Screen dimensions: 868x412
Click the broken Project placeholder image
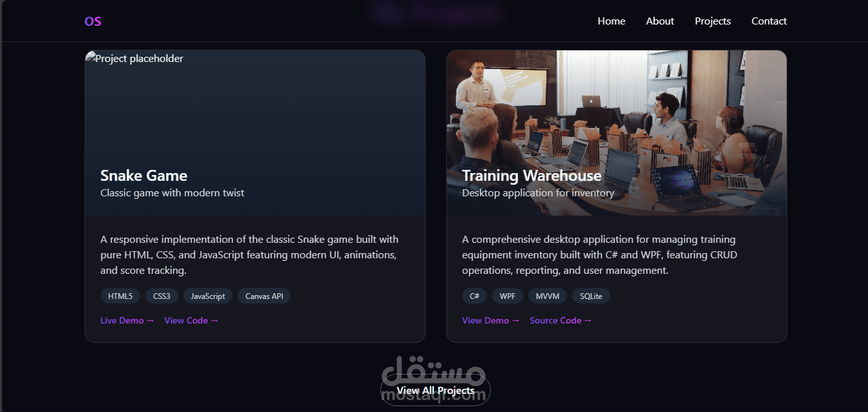[254, 132]
